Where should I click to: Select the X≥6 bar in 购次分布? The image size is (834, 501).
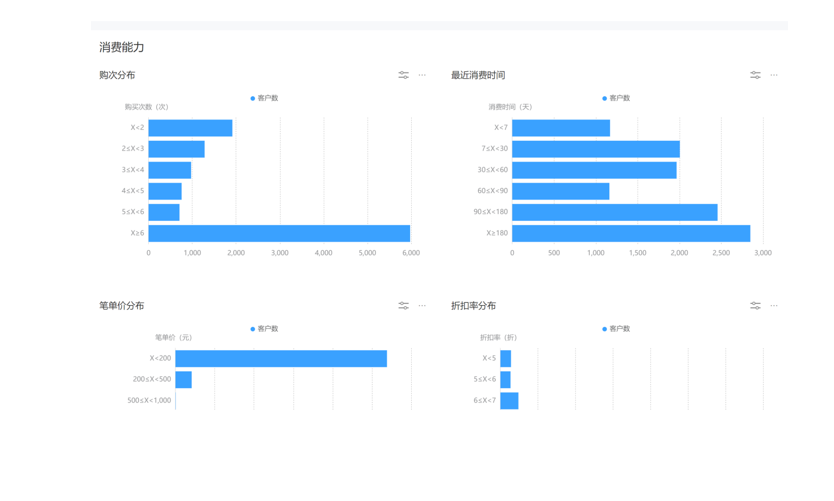coord(279,233)
